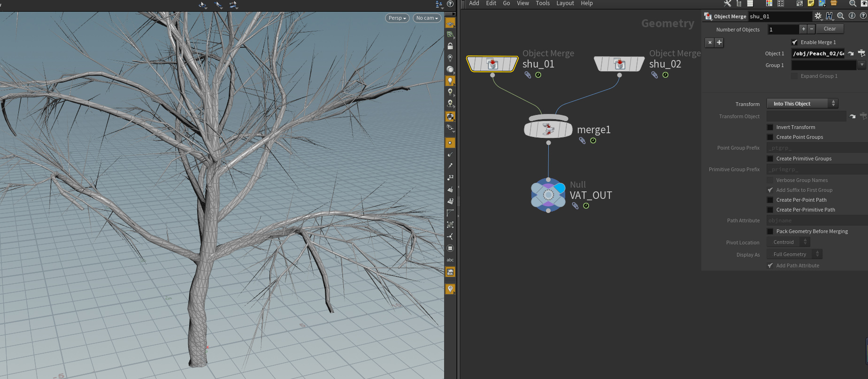Open the No cam camera dropdown
This screenshot has height=379, width=868.
427,18
